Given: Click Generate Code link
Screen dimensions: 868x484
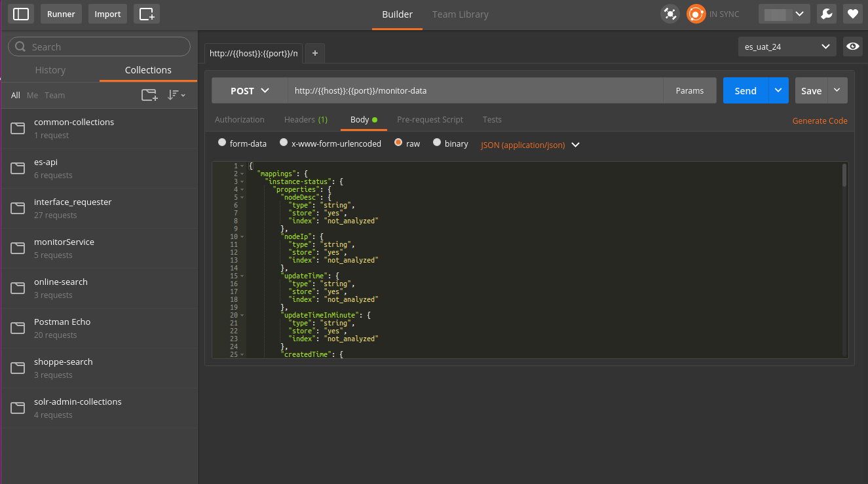Looking at the screenshot, I should 820,121.
